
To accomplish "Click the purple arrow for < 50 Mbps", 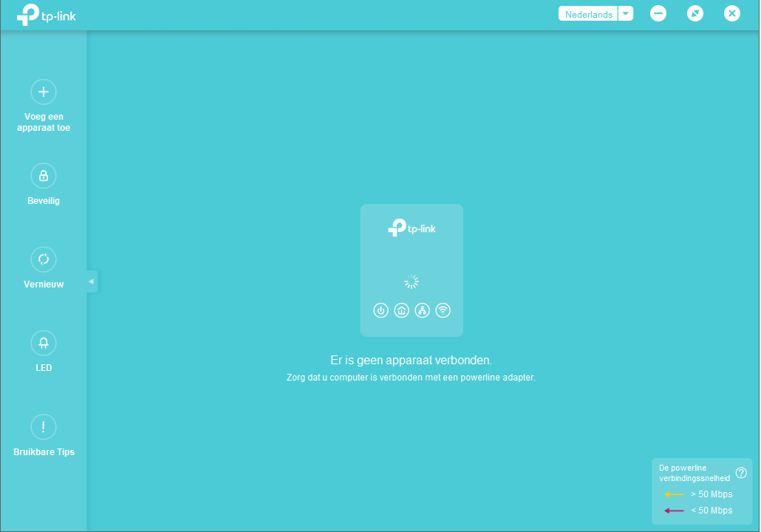I will pos(674,511).
